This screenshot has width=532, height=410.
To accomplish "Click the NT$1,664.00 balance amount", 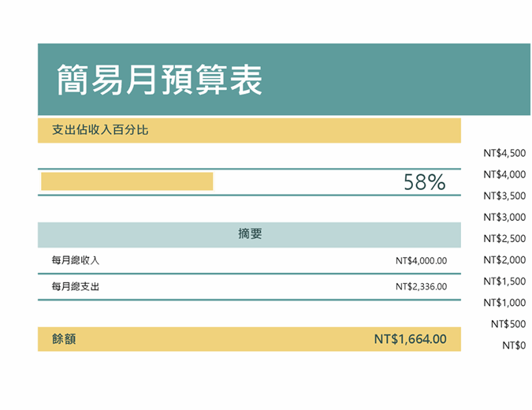I will (x=410, y=339).
